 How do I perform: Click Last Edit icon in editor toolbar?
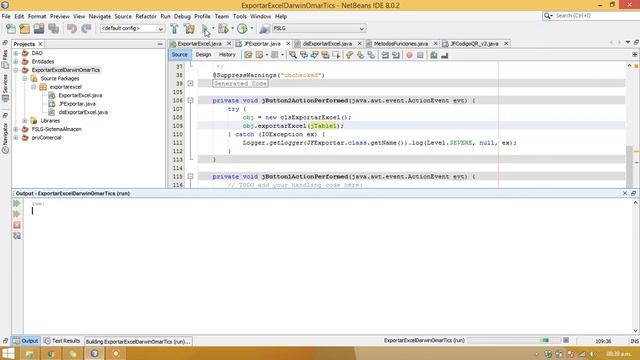click(x=248, y=55)
